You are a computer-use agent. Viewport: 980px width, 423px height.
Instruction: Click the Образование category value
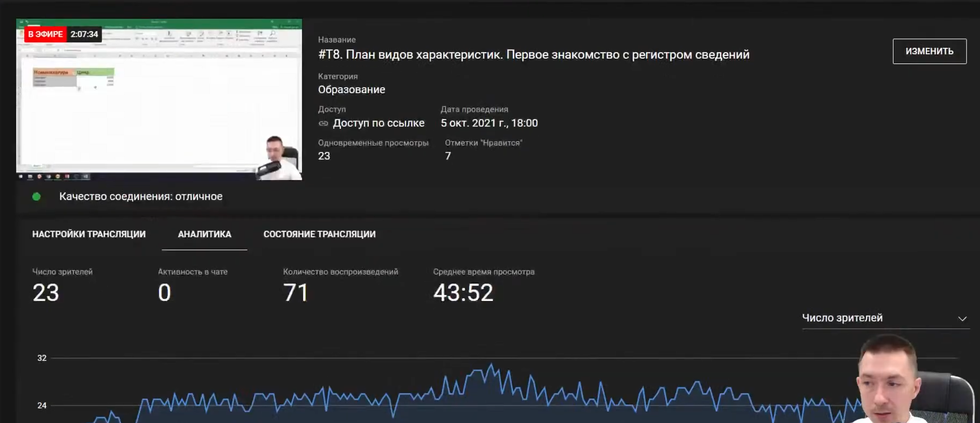(x=351, y=90)
